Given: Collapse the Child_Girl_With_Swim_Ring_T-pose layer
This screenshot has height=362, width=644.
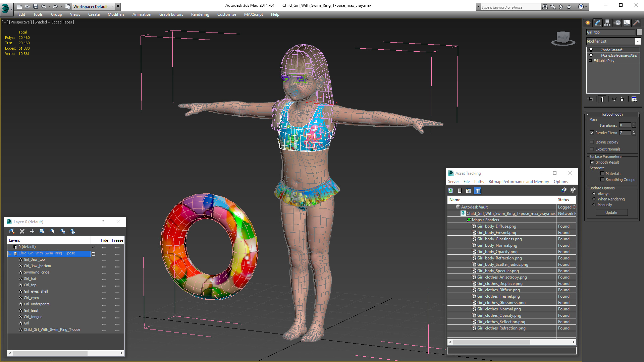Looking at the screenshot, I should (x=10, y=253).
